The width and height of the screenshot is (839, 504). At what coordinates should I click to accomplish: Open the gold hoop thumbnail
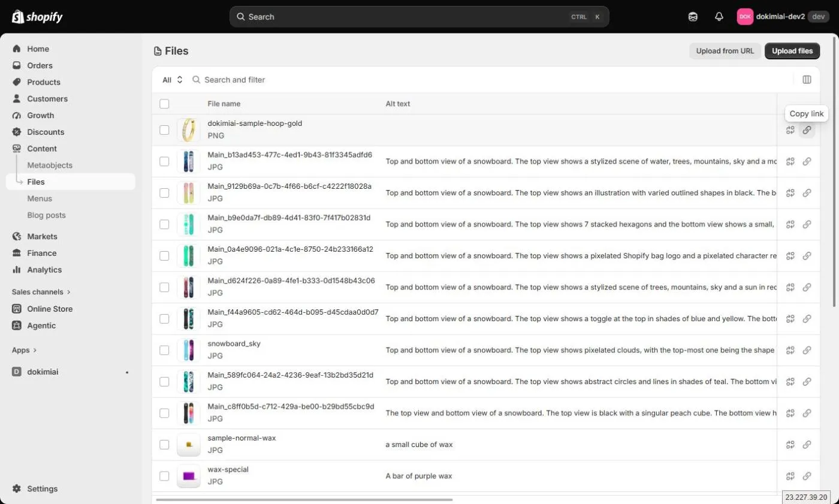click(189, 130)
